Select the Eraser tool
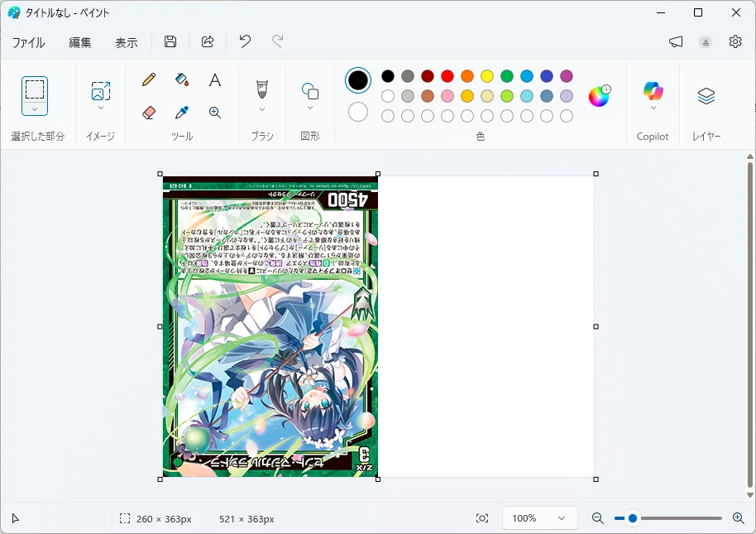Screen dimensions: 756x534 (x=149, y=113)
